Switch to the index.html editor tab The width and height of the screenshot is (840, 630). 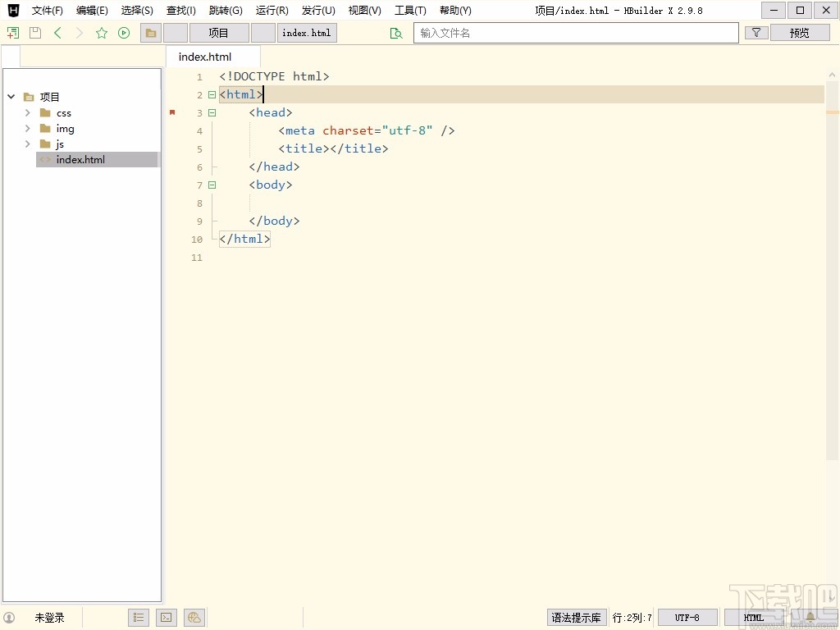tap(205, 57)
